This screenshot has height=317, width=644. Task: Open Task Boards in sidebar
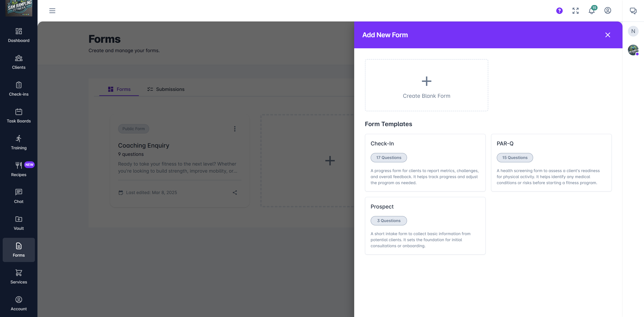19,116
